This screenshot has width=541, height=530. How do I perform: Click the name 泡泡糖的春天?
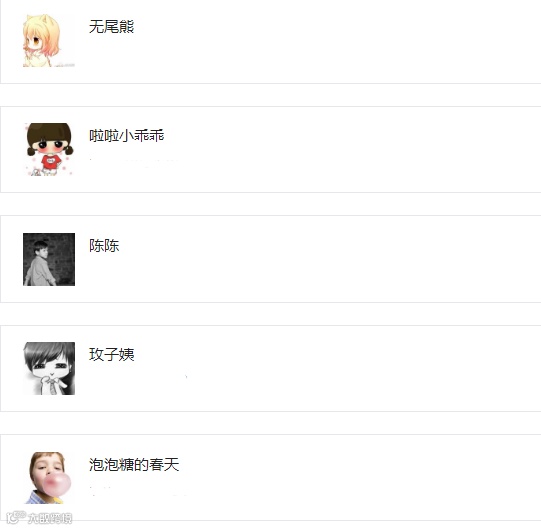(134, 464)
